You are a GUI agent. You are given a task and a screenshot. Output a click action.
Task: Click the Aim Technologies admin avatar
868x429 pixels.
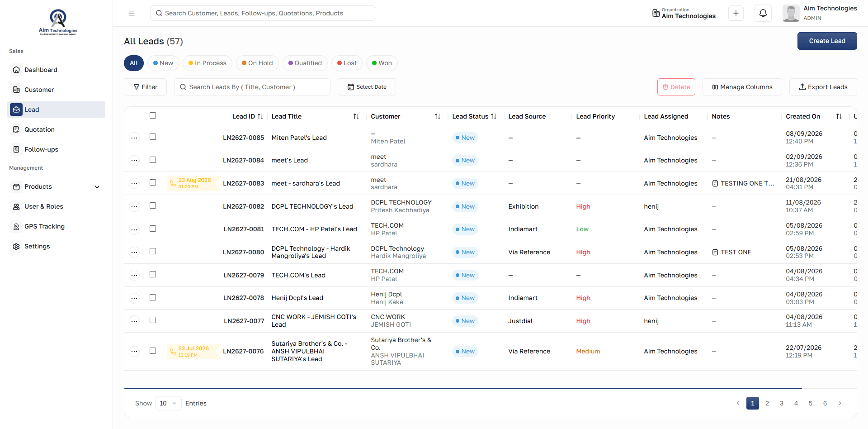[791, 13]
